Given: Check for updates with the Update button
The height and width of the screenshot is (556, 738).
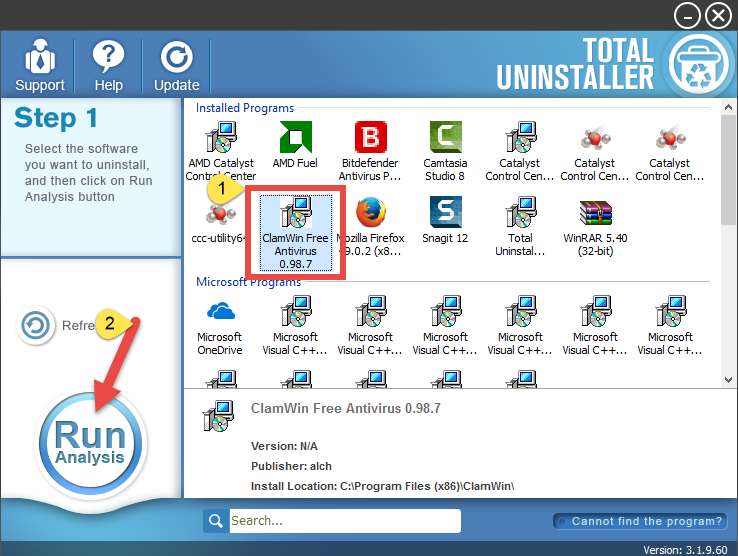Looking at the screenshot, I should tap(176, 65).
